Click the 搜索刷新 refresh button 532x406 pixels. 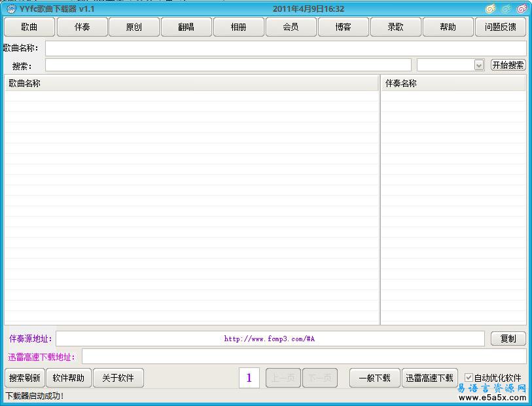[x=24, y=377]
